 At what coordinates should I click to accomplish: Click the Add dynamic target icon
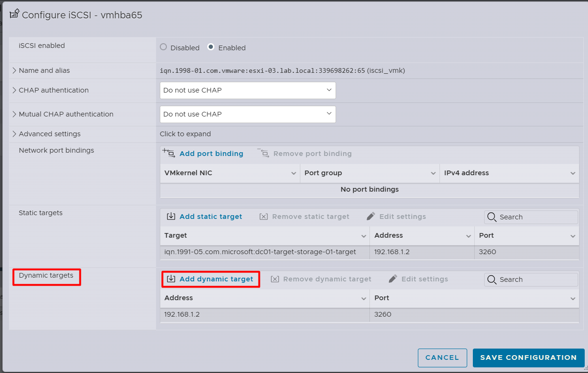[x=171, y=279]
